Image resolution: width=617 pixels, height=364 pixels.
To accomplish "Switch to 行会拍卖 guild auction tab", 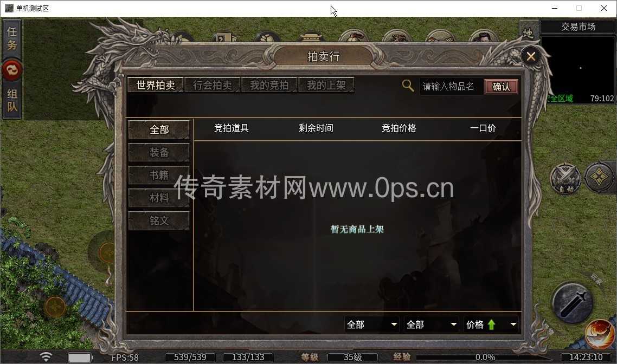I will [212, 85].
